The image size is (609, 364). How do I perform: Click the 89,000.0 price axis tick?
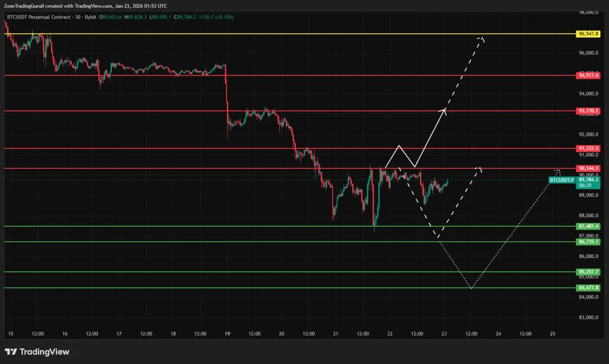coord(589,195)
